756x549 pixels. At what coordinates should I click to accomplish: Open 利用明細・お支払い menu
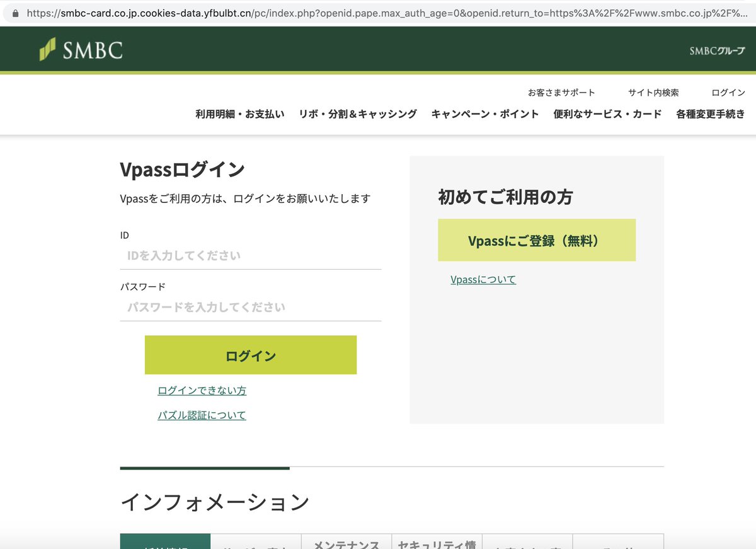240,114
